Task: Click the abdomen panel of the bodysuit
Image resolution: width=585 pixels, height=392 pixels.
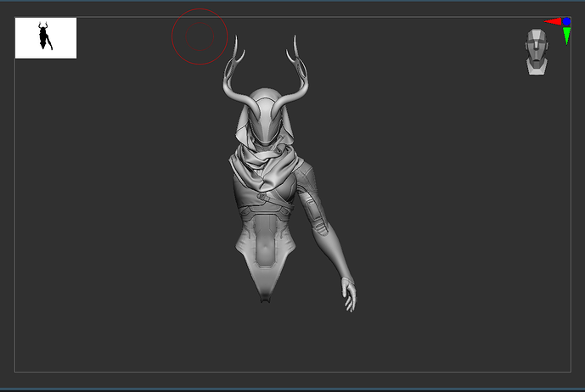Action: [x=266, y=248]
